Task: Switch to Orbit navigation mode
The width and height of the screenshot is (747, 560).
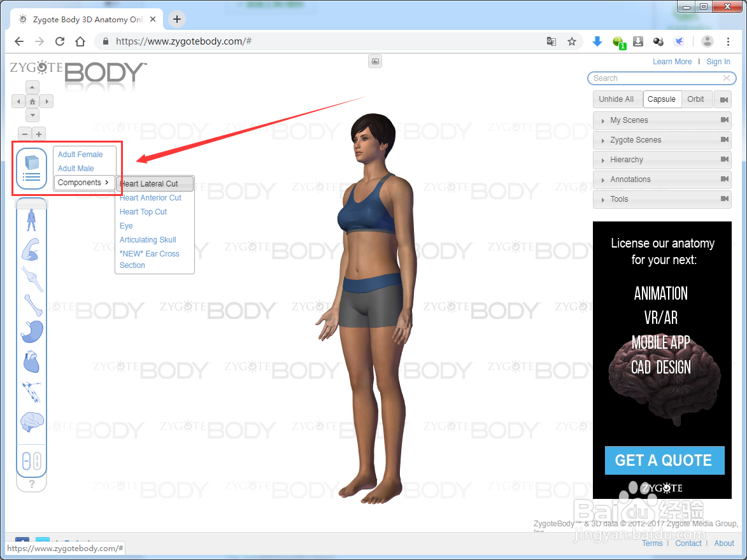Action: click(695, 99)
